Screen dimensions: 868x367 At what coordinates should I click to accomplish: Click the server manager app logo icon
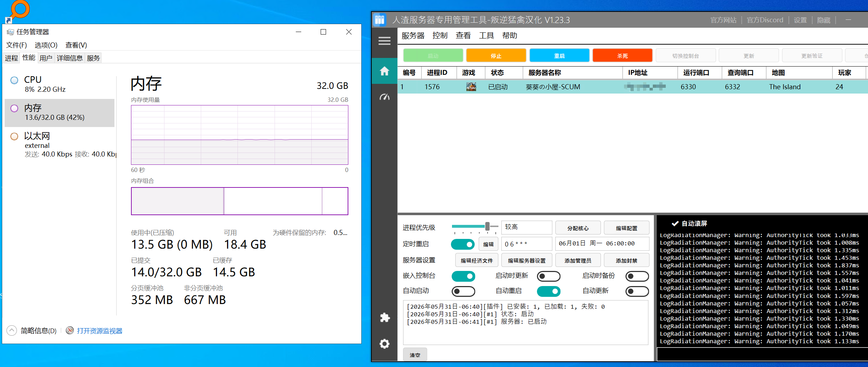(380, 20)
